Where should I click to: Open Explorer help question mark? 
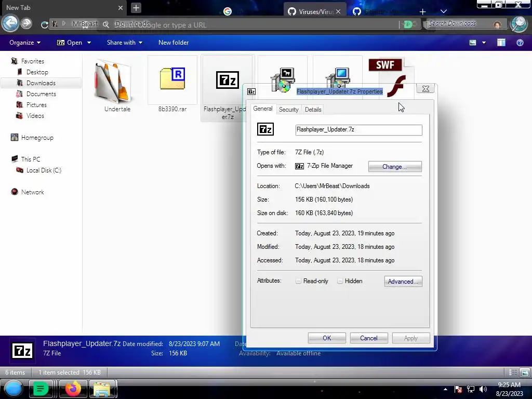tap(520, 43)
